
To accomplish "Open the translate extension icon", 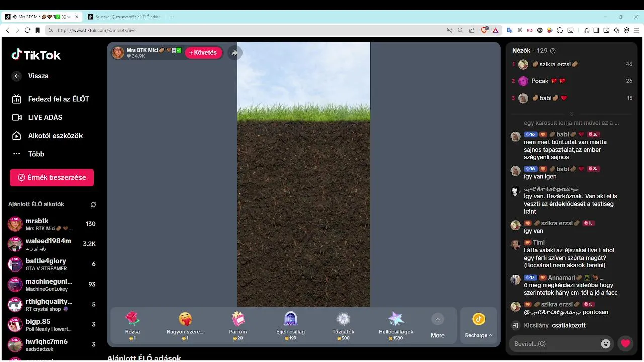I will click(x=509, y=30).
